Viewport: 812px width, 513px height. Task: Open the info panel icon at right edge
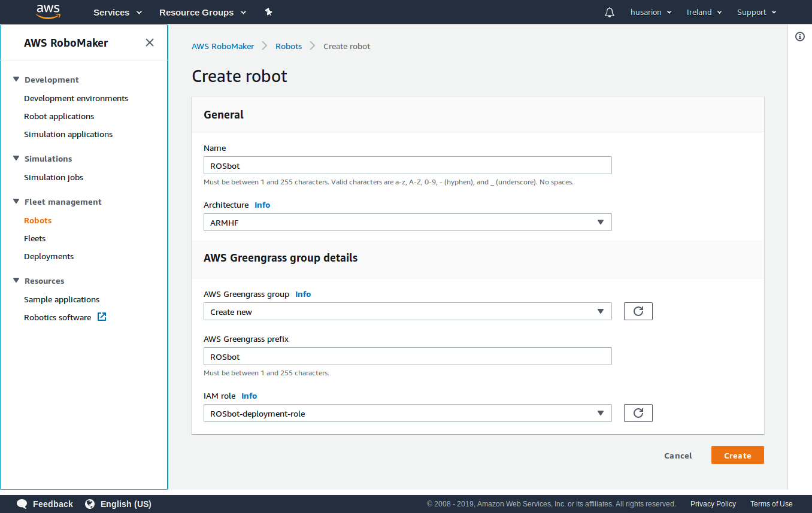point(800,37)
